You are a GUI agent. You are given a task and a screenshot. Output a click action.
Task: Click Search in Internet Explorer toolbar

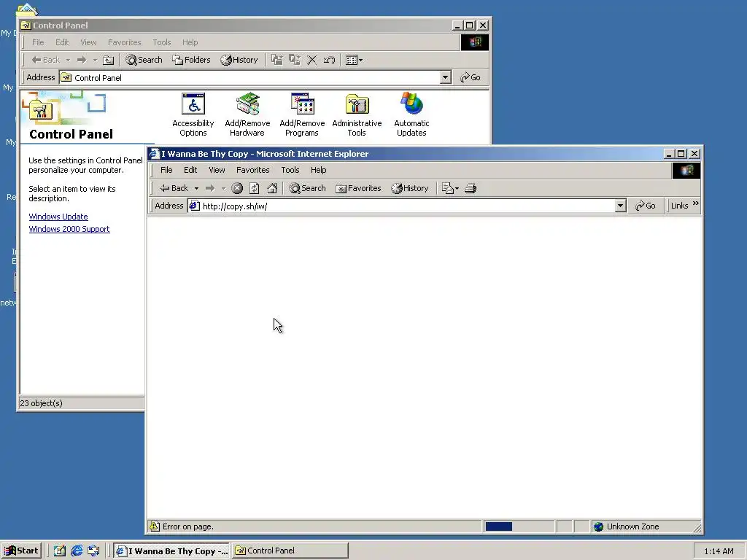pyautogui.click(x=307, y=188)
